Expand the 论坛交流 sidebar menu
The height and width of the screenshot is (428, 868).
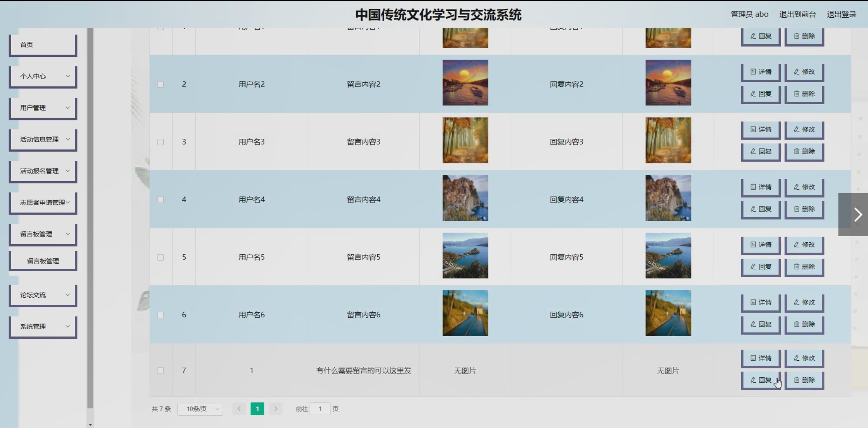(43, 295)
